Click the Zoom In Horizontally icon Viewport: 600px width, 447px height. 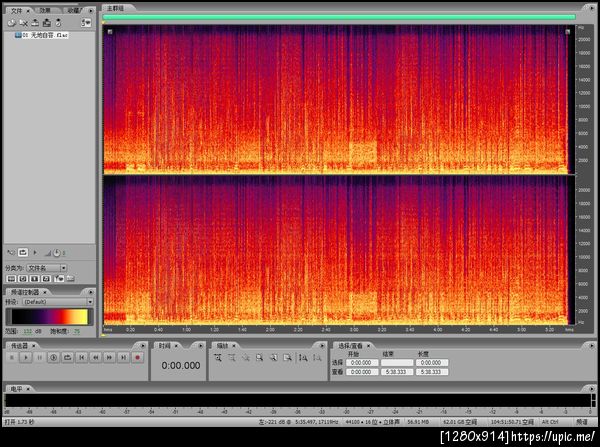[x=218, y=358]
